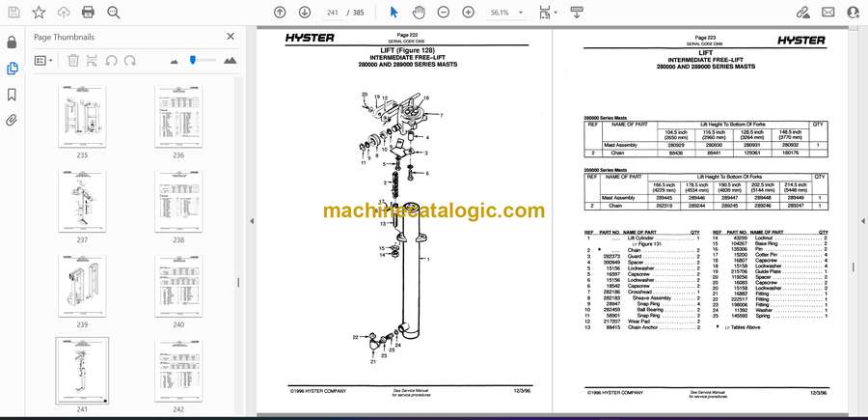Rotate page clockwise

(x=130, y=61)
